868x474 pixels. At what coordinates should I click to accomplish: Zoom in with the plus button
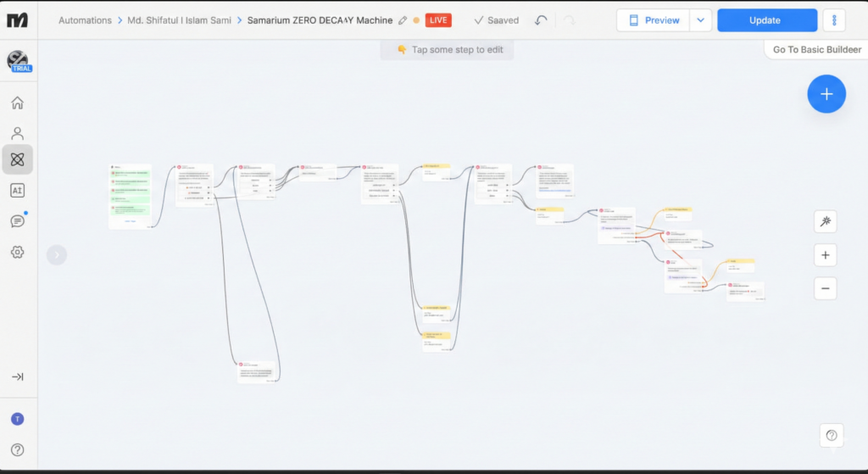[826, 254]
